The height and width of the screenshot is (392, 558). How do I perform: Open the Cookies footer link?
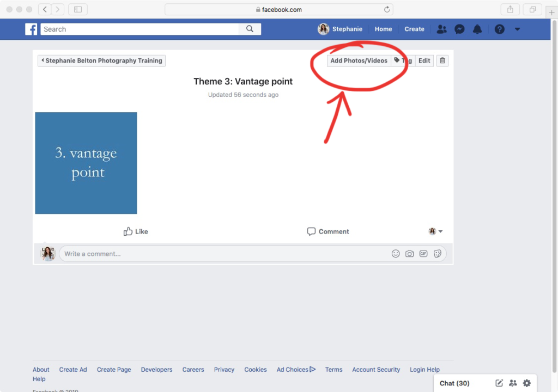pyautogui.click(x=256, y=370)
